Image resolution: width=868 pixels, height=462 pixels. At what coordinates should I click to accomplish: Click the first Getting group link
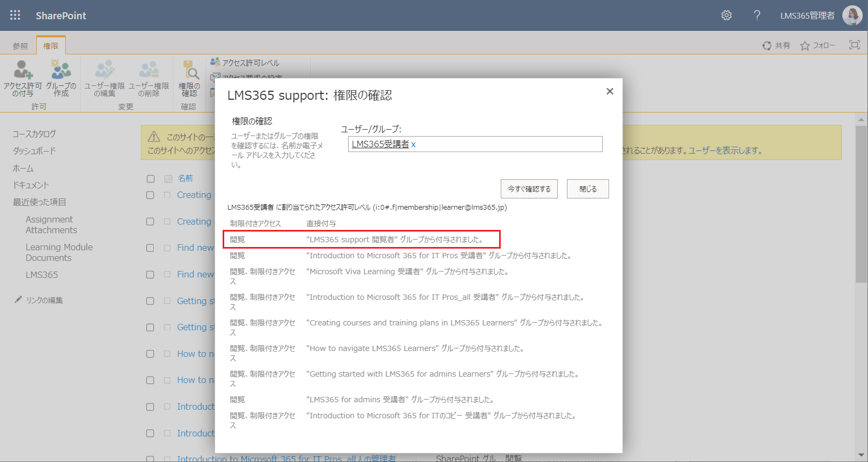[x=195, y=301]
